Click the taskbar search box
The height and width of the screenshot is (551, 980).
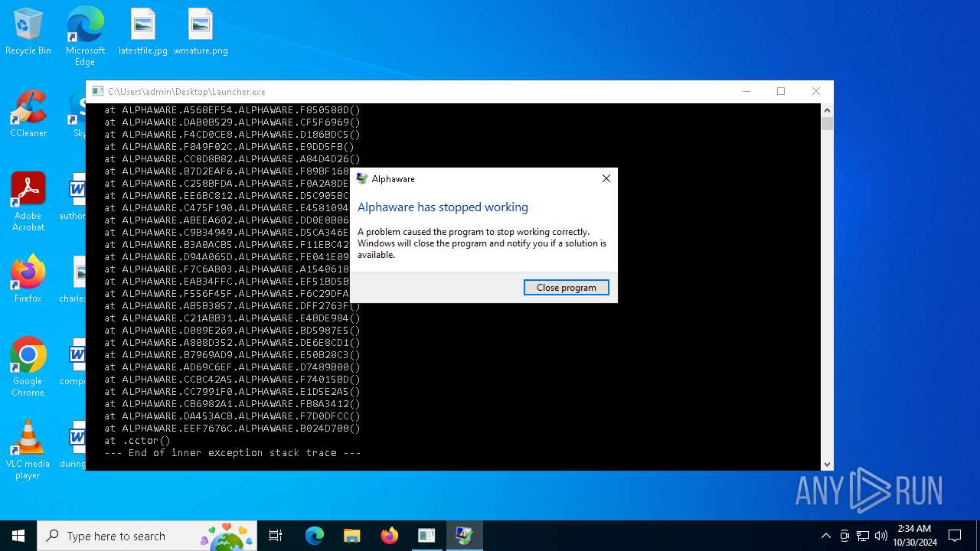(147, 536)
